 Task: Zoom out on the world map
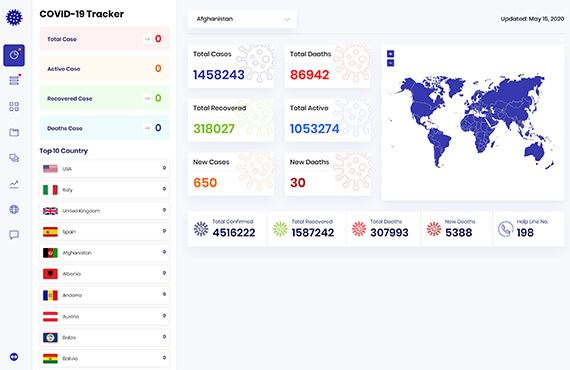pos(390,63)
